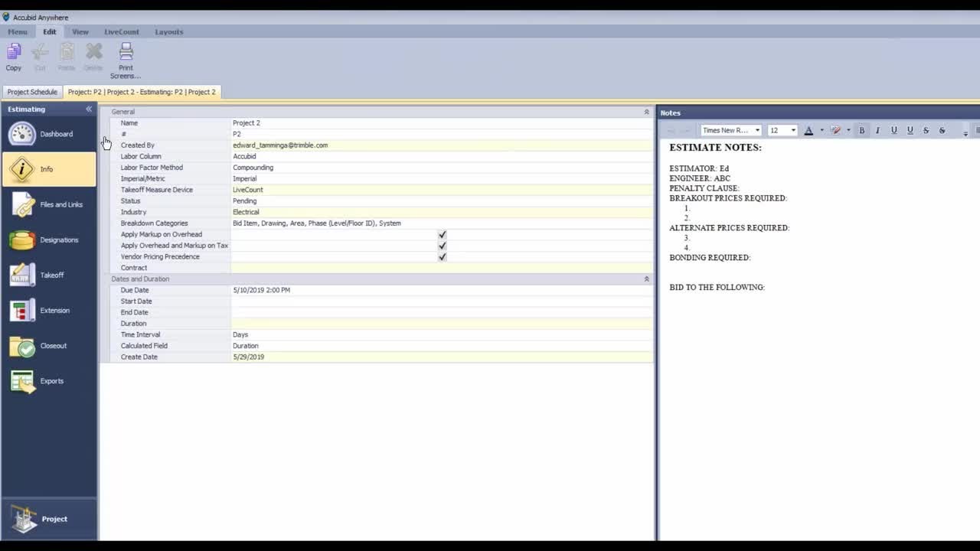Click the Contract value field

pos(441,268)
